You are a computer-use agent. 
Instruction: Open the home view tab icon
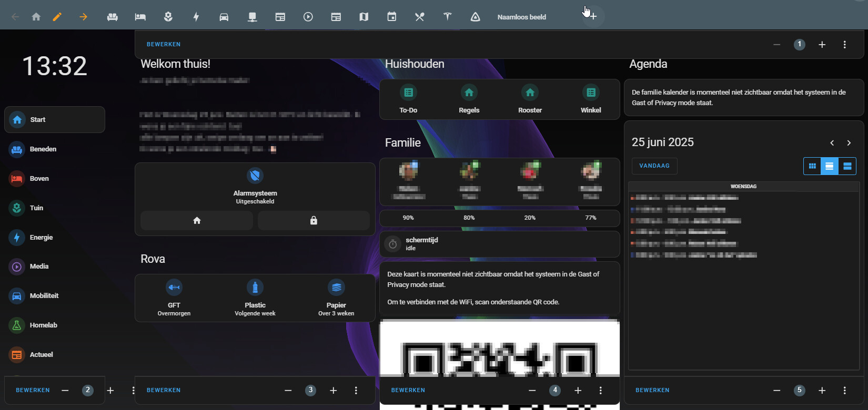click(x=36, y=17)
